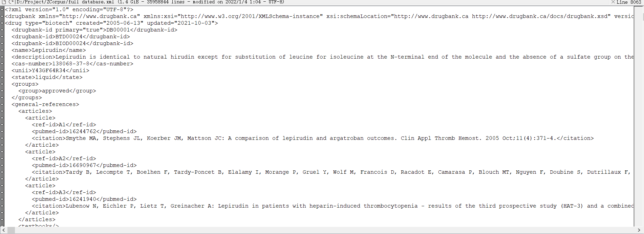
Task: Click the horizontal scrollbar right arrow
Action: (x=639, y=230)
